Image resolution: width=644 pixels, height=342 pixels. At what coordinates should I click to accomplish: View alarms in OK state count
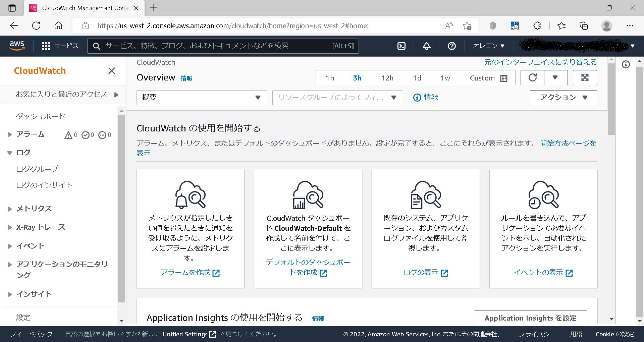tap(88, 135)
